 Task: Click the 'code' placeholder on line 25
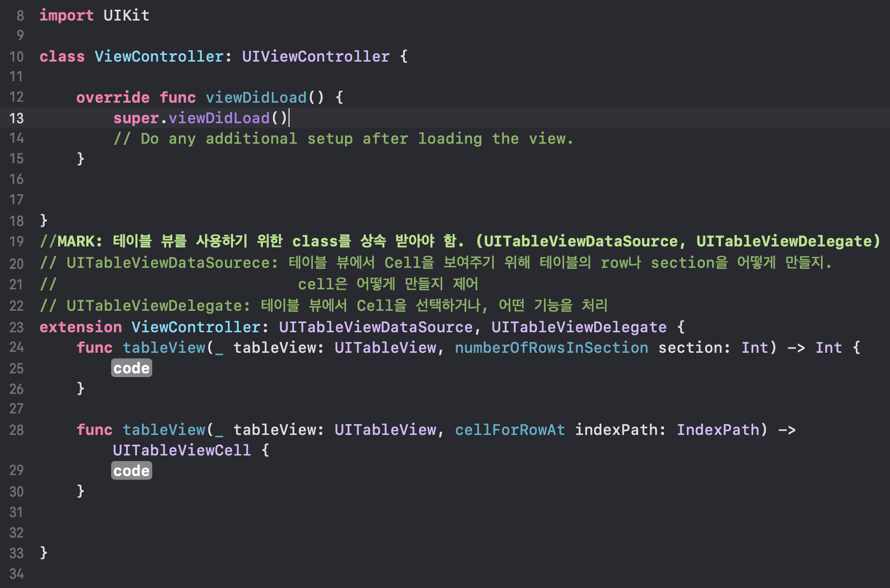[132, 368]
